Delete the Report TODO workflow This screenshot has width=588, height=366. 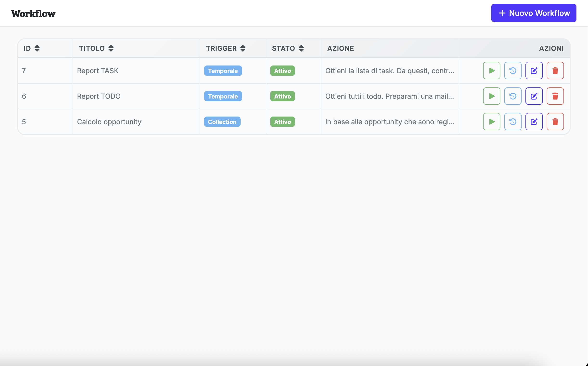(x=555, y=96)
